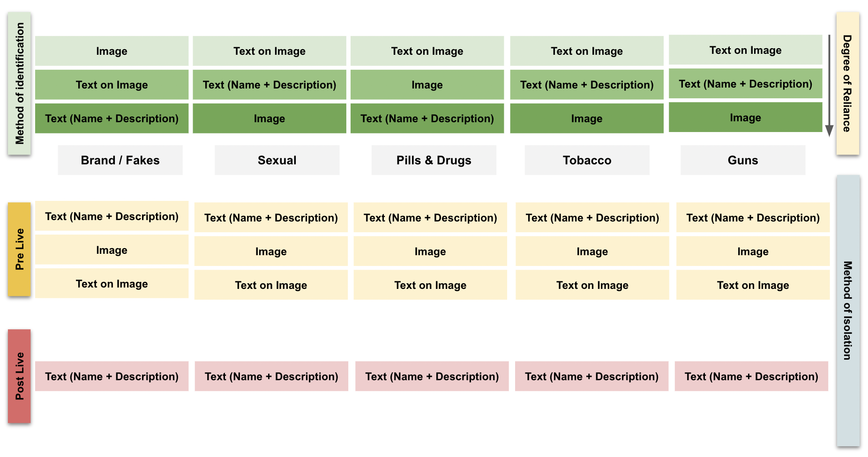Image resolution: width=868 pixels, height=457 pixels.
Task: Select the medium green Text on Image box
Action: 112,85
